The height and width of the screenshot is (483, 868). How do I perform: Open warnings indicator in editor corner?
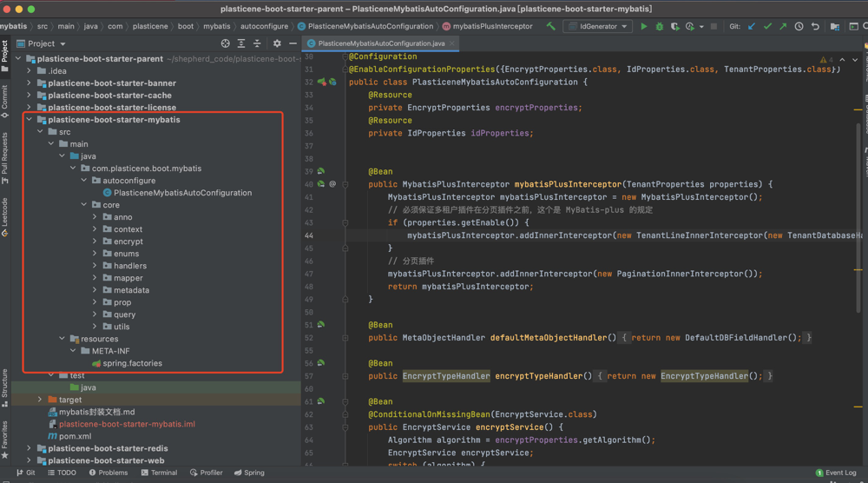(826, 59)
